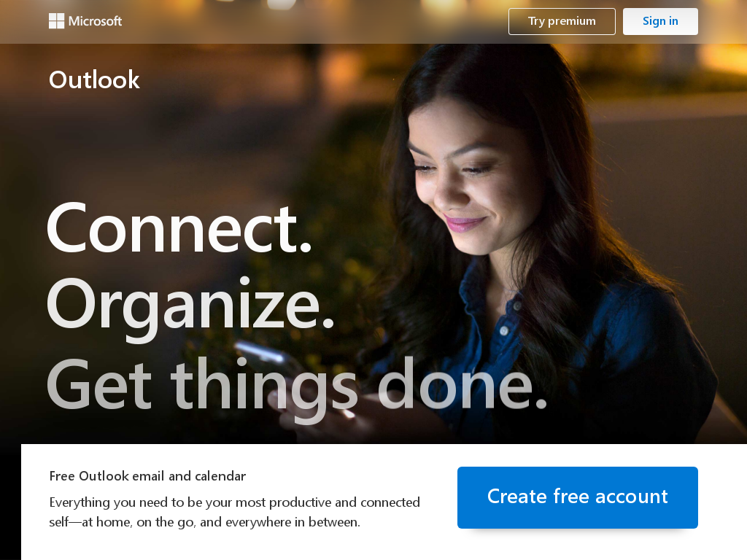747x560 pixels.
Task: Click the black strip beside the white panel
Action: click(10, 502)
